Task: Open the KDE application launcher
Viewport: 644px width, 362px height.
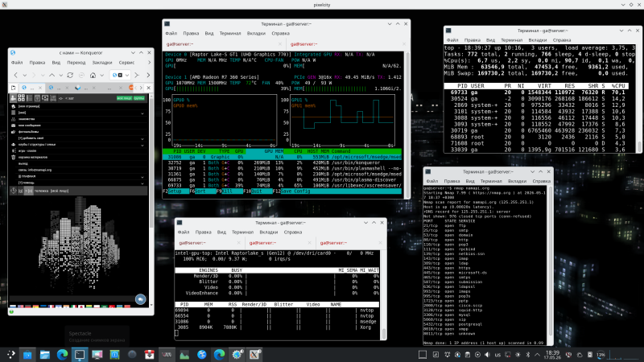Action: [10, 354]
